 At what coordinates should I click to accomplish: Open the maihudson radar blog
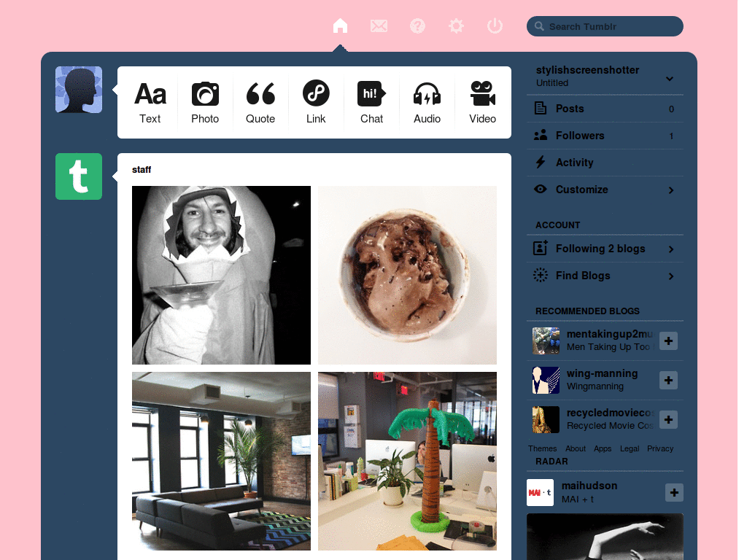[x=589, y=486]
